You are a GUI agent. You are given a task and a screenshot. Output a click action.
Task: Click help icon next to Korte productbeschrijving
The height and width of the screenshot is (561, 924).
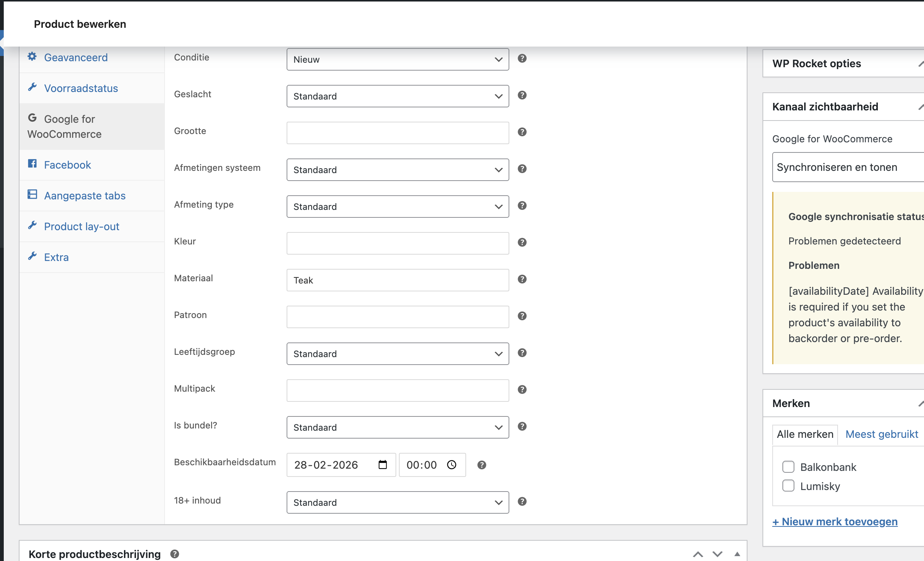click(175, 554)
